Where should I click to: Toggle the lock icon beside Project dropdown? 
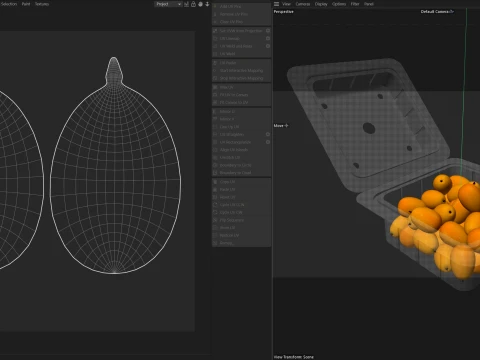click(193, 4)
